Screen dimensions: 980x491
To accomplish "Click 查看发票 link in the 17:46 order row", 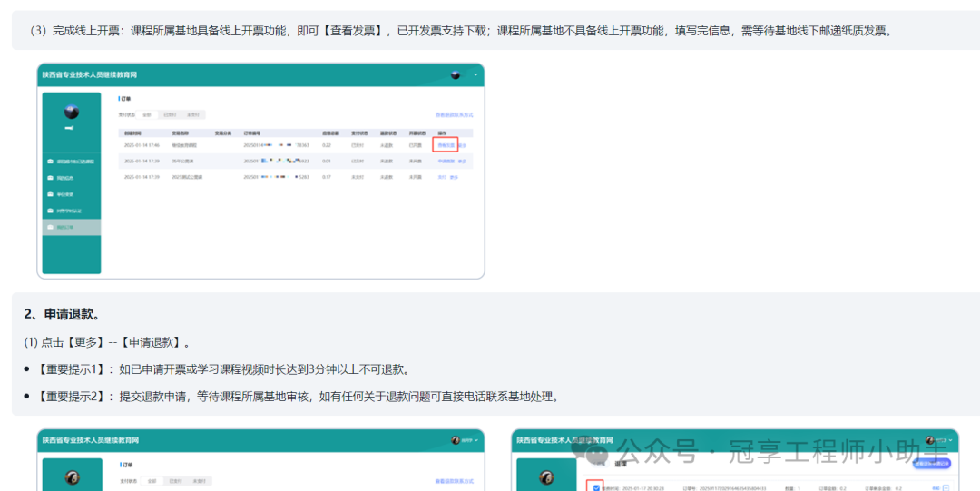I will (x=446, y=145).
